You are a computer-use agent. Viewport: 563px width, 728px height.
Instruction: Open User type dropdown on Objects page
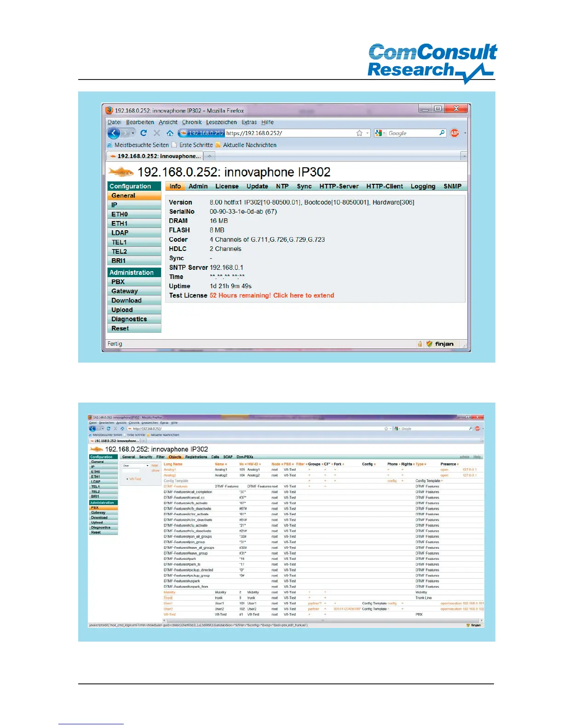point(136,466)
